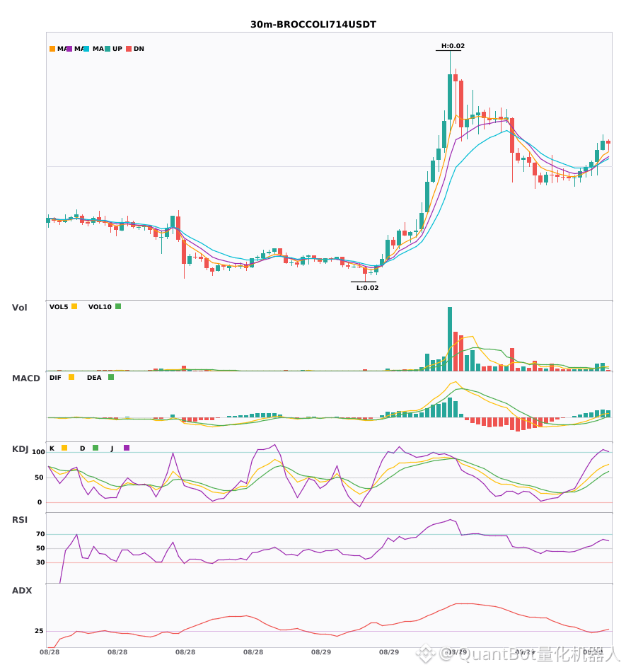Viewport: 626px width, 672px height.
Task: Click the H:0.02 high price label
Action: (453, 46)
